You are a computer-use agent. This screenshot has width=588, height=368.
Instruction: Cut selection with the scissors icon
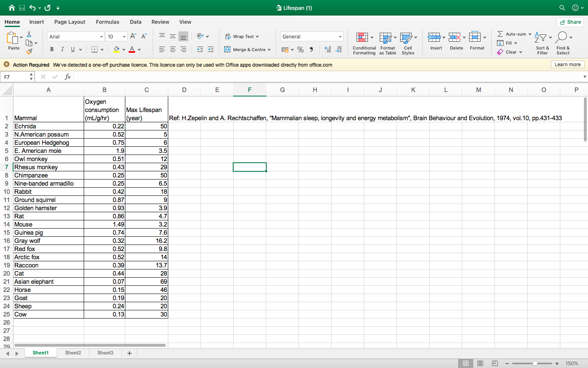tap(29, 34)
